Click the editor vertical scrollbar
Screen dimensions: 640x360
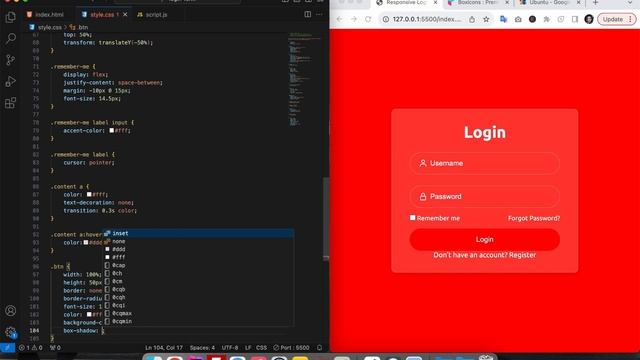point(326,218)
